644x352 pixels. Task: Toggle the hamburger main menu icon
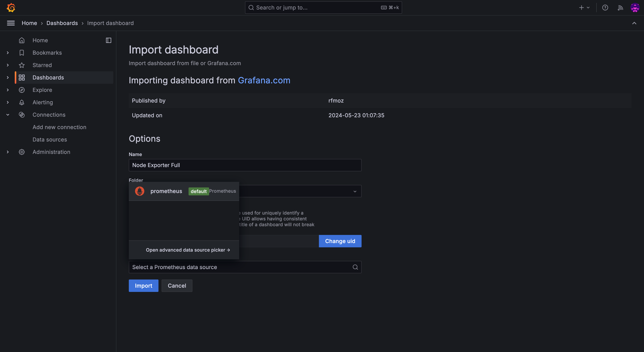pyautogui.click(x=11, y=23)
